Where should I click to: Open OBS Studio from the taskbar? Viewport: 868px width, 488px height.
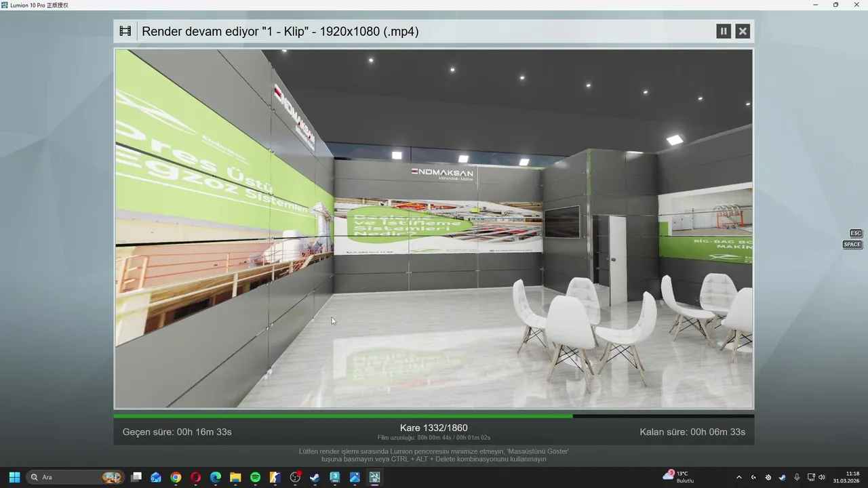tap(295, 477)
